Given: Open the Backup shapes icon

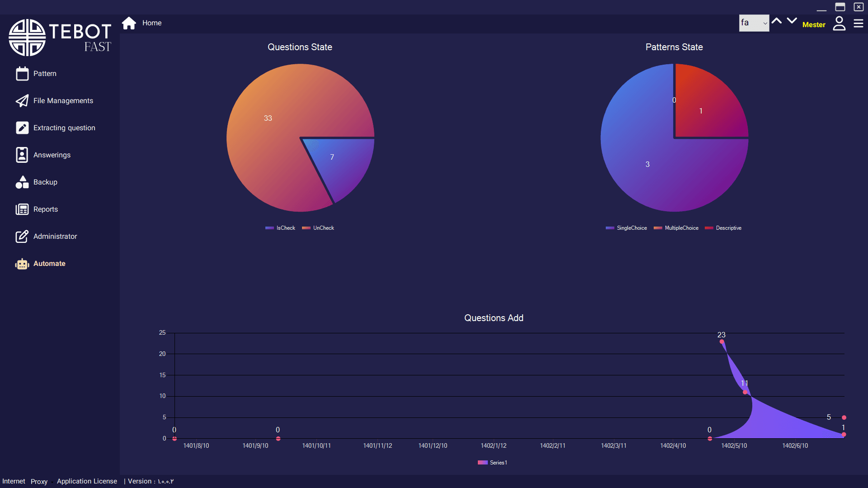Looking at the screenshot, I should pos(22,182).
